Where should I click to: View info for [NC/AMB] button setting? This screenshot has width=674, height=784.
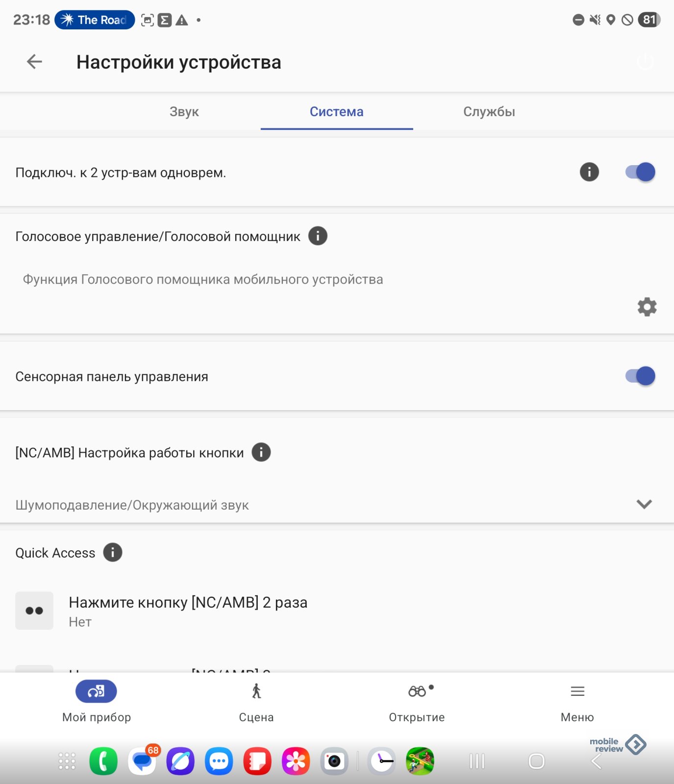tap(261, 452)
